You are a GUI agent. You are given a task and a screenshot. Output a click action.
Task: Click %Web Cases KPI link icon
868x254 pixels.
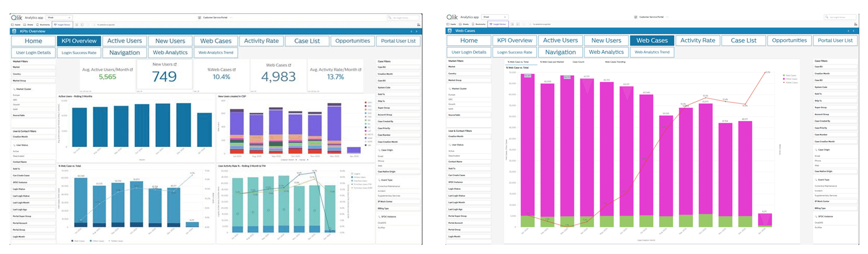coord(234,70)
